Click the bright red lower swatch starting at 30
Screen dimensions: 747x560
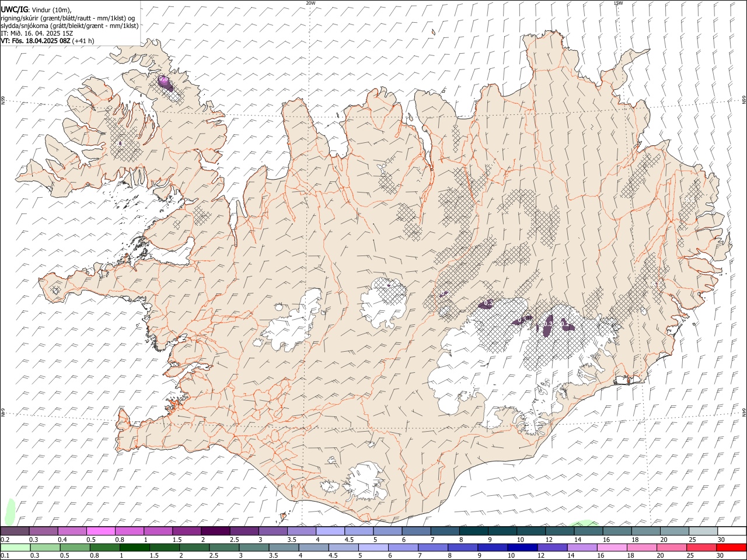731,547
